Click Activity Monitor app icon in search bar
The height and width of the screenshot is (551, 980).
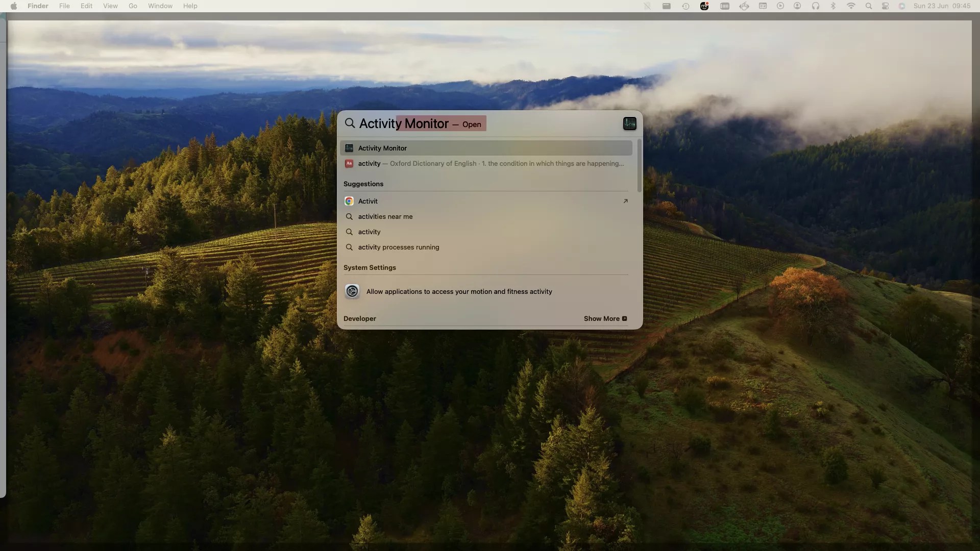629,123
